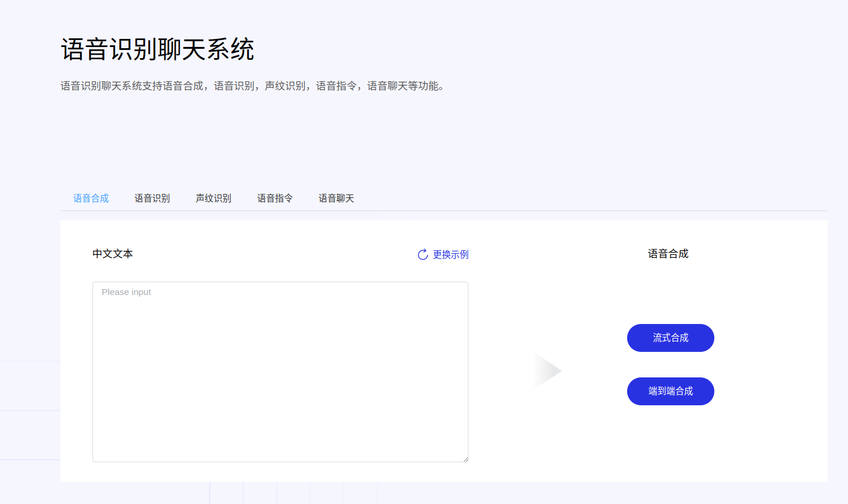The image size is (848, 504).
Task: Click the 语音合成 heading in the right panel
Action: click(668, 254)
